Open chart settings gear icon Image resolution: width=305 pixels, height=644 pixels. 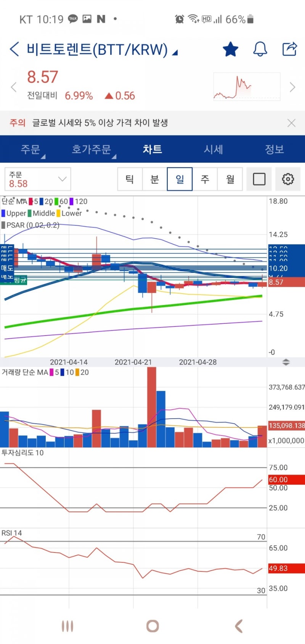click(x=288, y=179)
